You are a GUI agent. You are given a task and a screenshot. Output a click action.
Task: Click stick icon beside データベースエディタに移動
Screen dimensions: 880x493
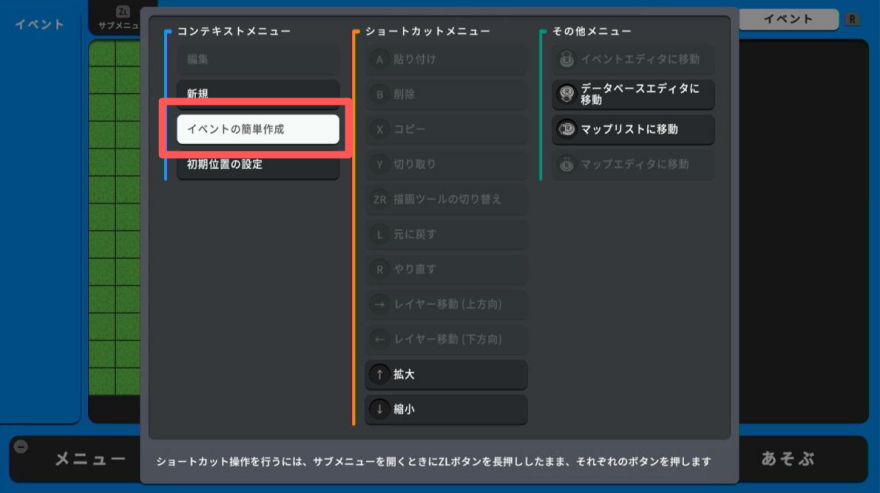tap(566, 94)
